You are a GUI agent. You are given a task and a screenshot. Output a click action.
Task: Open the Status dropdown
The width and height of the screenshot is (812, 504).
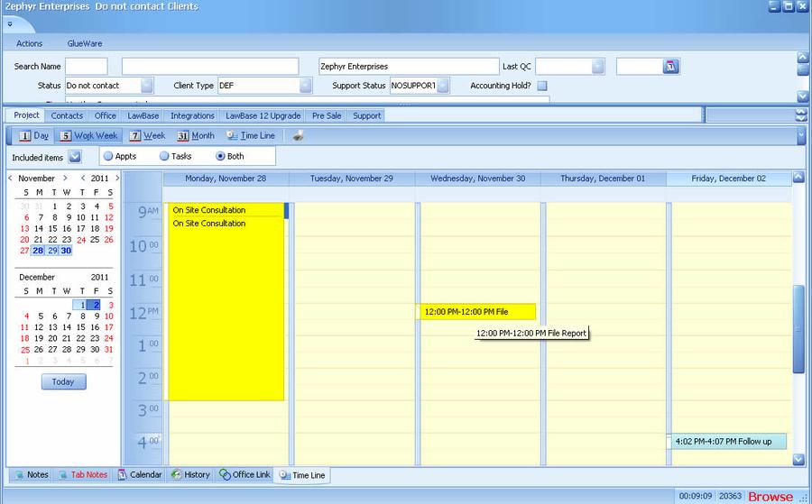point(146,86)
